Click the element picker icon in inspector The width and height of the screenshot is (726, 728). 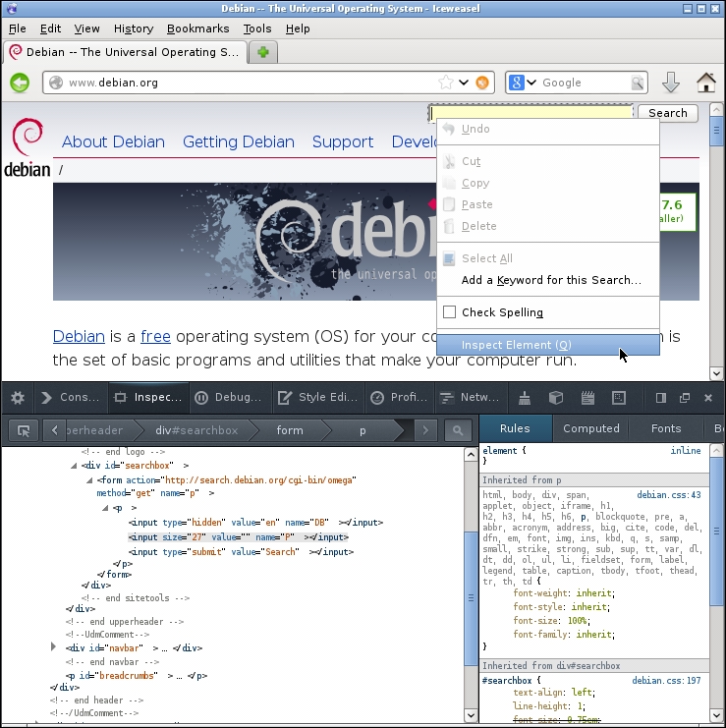(x=24, y=430)
